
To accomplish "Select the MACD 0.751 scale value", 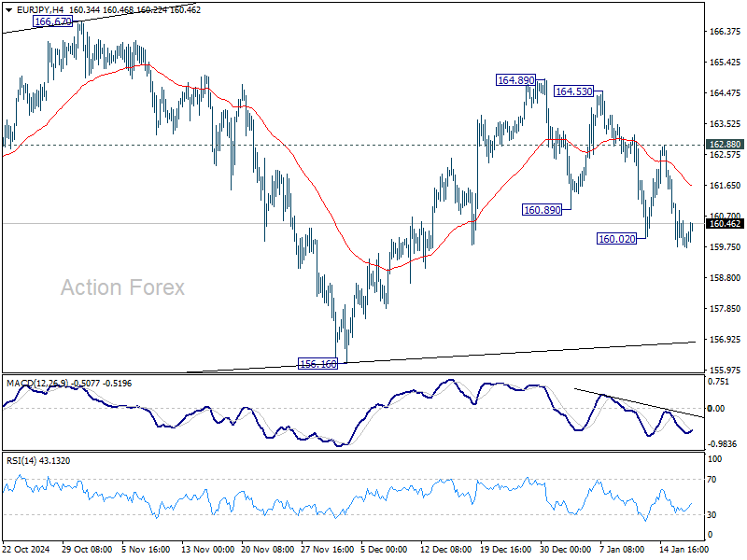I will point(718,382).
